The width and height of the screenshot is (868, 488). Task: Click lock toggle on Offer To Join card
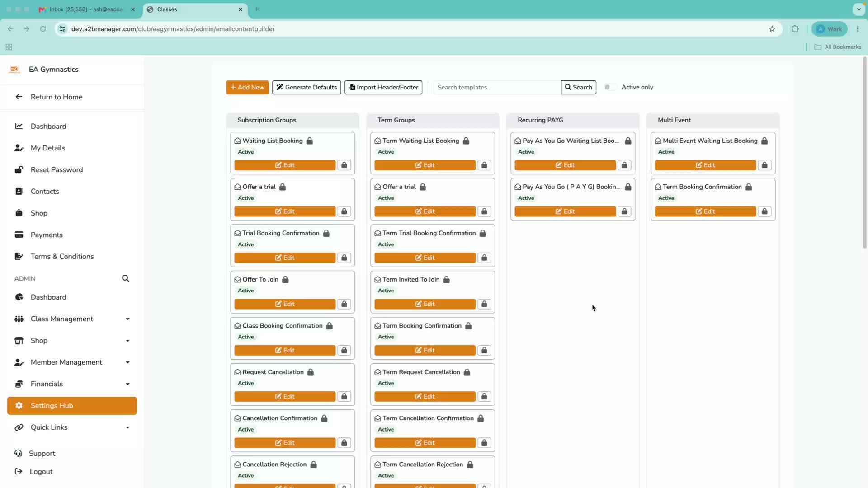click(344, 304)
